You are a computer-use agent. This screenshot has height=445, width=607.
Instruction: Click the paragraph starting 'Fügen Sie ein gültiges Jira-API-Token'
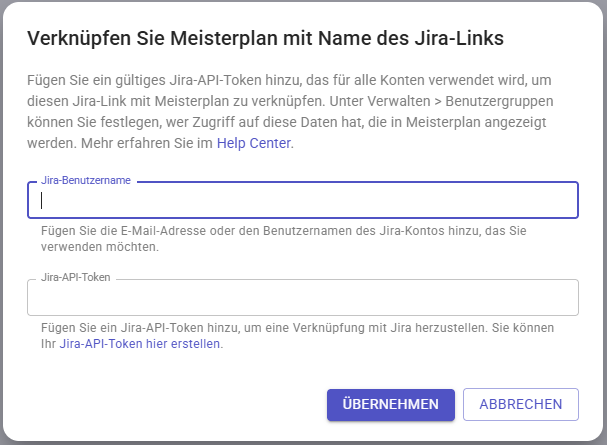[290, 112]
